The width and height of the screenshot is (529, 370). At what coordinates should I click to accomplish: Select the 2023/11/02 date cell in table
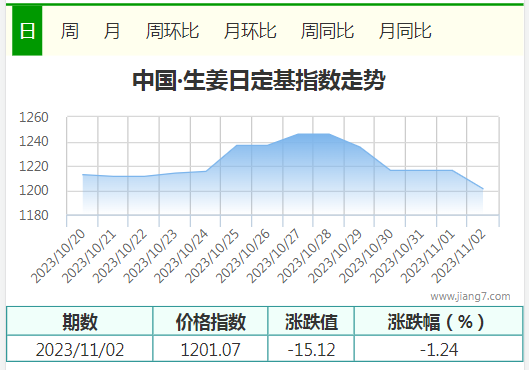point(80,349)
